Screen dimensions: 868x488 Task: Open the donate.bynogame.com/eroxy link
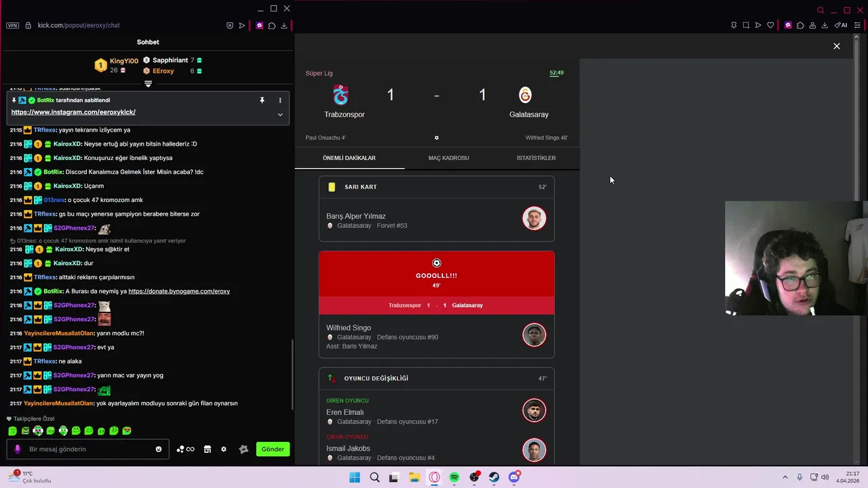pos(179,291)
